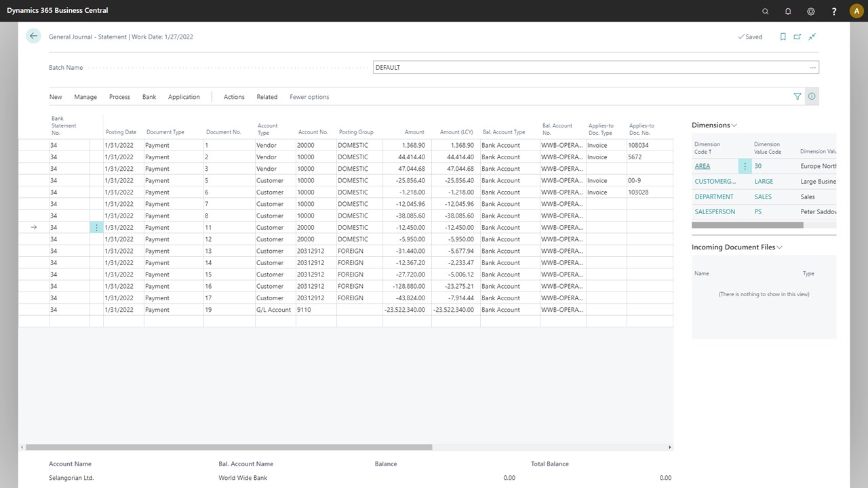
Task: Click LARGE dimension value code
Action: pos(764,182)
